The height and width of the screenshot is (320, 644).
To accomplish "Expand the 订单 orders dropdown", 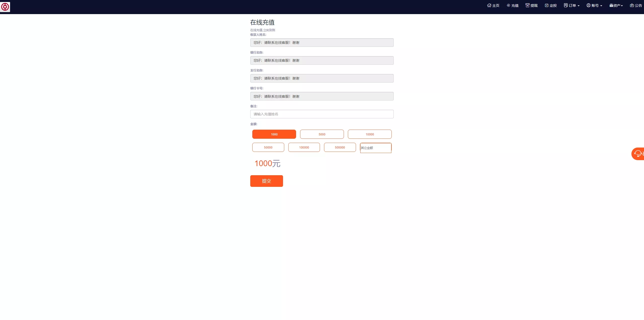I will pos(572,6).
